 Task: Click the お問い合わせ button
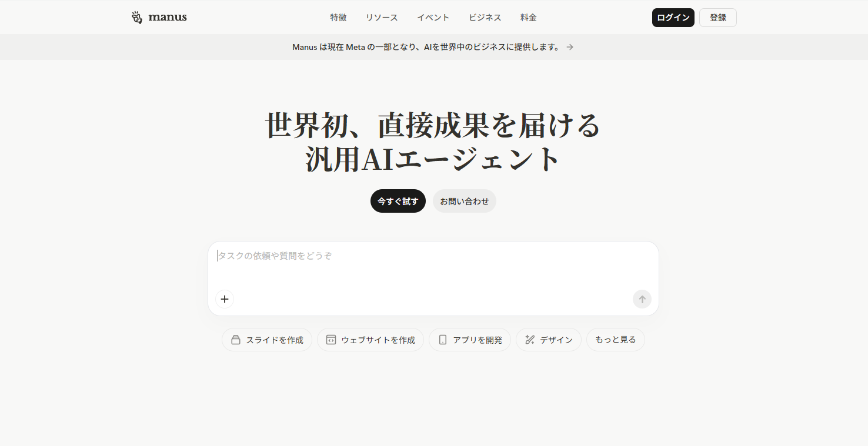[x=464, y=201]
